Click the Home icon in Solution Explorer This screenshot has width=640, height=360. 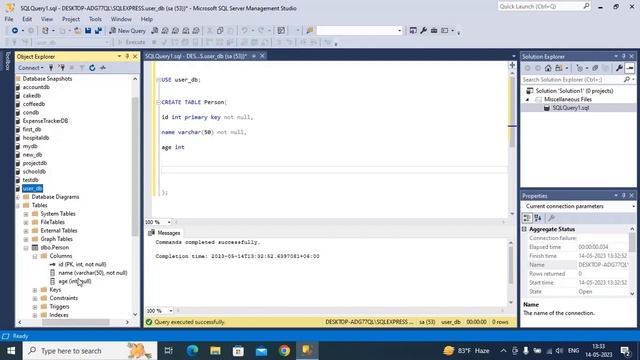click(548, 68)
